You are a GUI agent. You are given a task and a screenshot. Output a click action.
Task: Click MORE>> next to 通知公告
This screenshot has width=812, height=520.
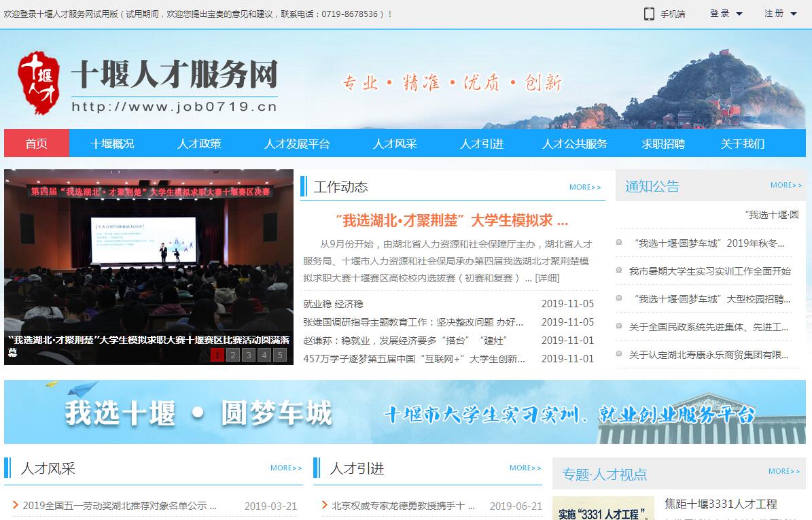click(x=786, y=185)
